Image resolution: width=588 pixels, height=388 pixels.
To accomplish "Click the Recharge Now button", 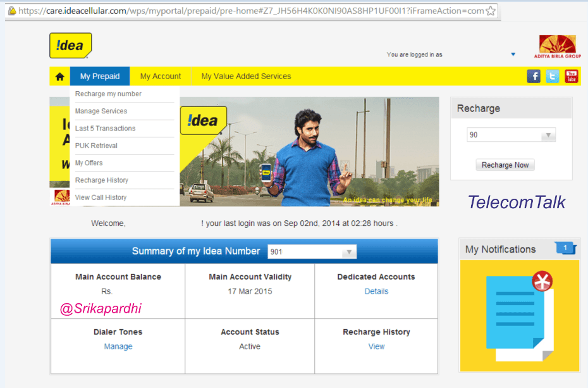I will tap(505, 165).
